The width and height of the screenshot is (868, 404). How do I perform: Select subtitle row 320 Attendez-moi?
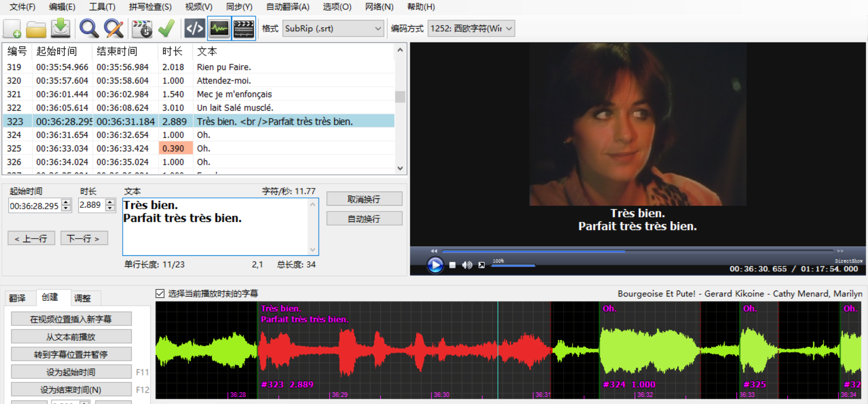click(199, 80)
